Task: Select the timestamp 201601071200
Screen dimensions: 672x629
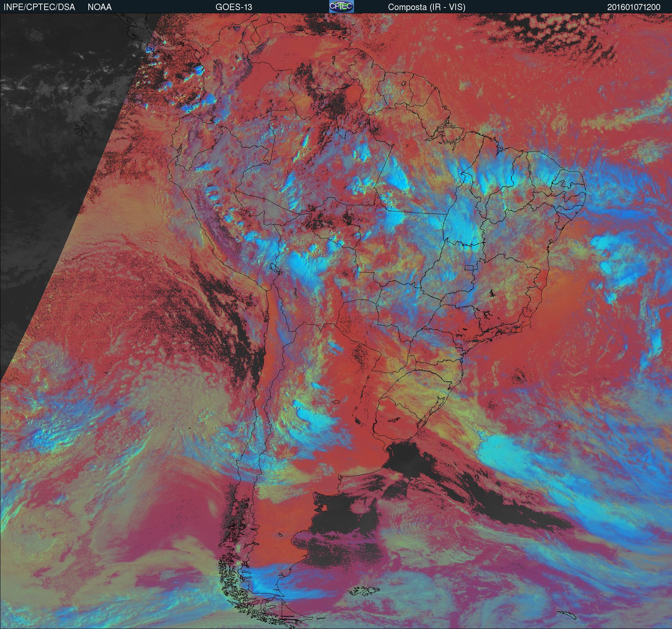Action: pos(634,7)
